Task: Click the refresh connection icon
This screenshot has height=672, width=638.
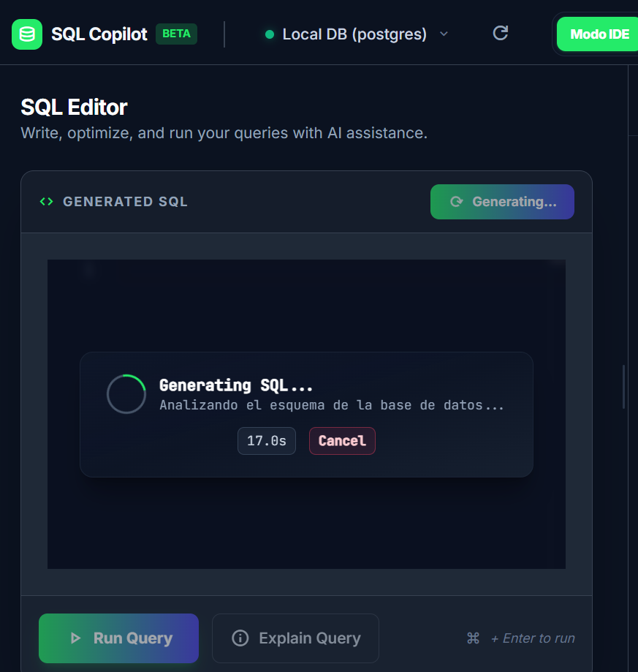Action: [x=500, y=33]
